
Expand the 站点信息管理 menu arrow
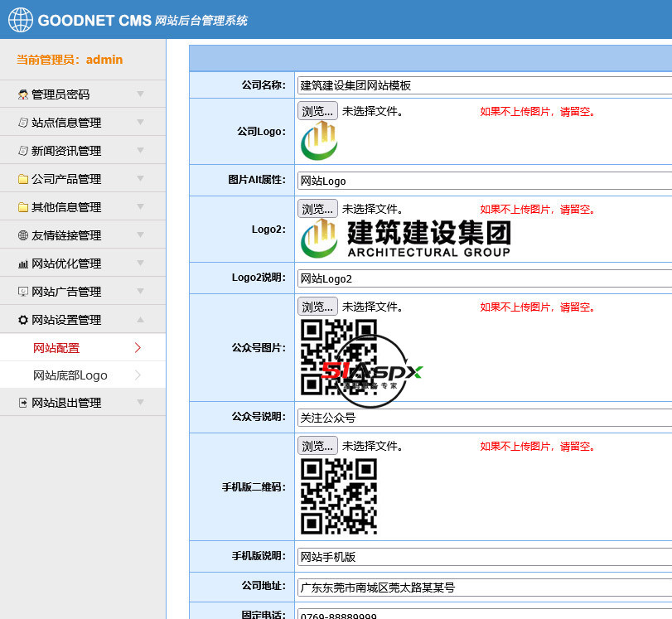(140, 122)
